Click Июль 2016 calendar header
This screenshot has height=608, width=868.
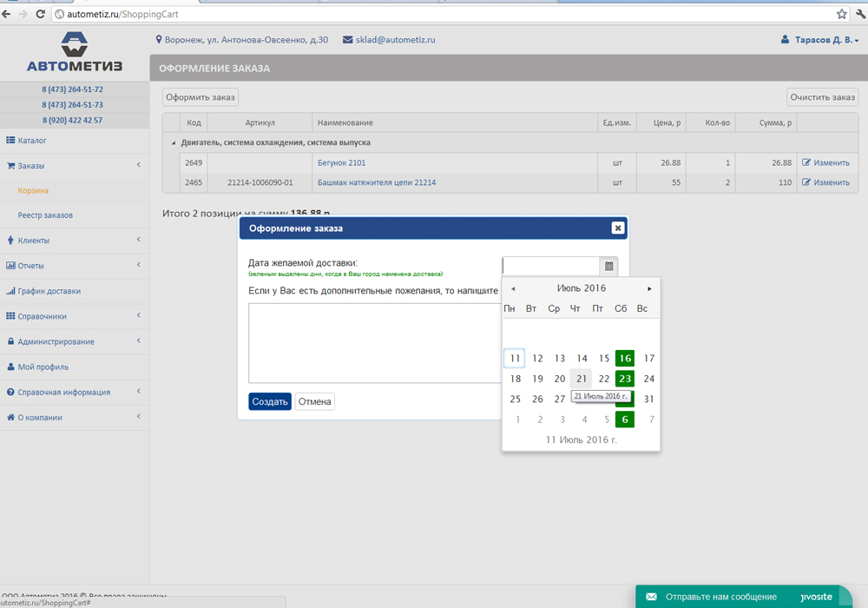tap(581, 288)
